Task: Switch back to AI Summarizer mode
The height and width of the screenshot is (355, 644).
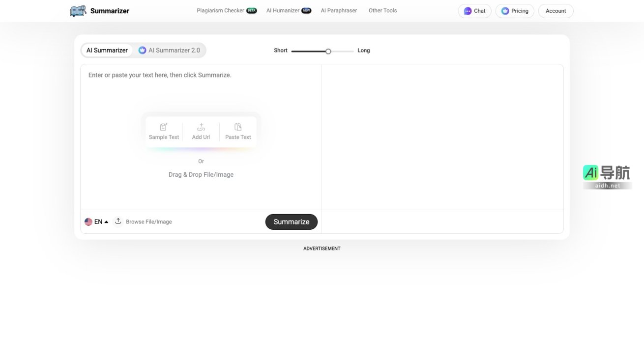Action: tap(107, 50)
